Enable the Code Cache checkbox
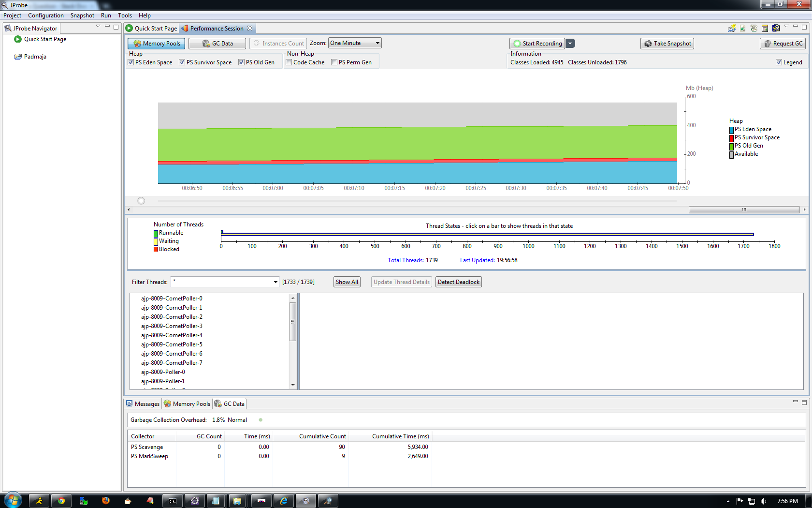The image size is (812, 508). click(x=289, y=62)
